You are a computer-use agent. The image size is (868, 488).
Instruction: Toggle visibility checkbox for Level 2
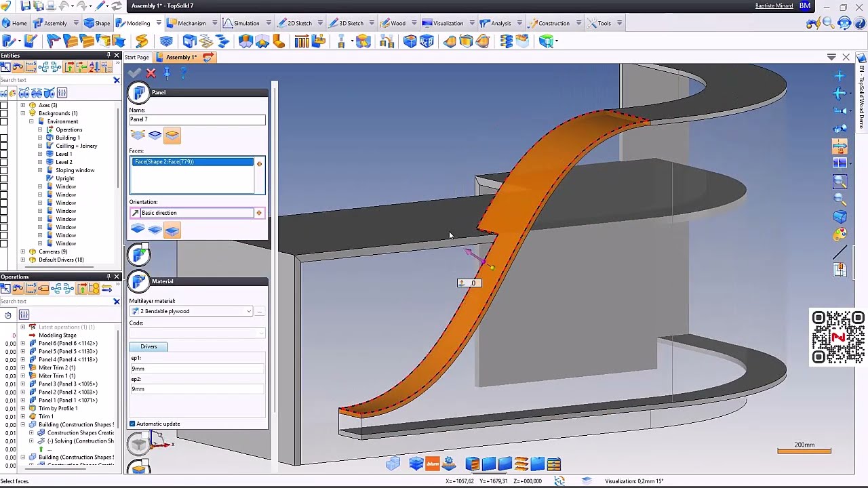pyautogui.click(x=3, y=162)
